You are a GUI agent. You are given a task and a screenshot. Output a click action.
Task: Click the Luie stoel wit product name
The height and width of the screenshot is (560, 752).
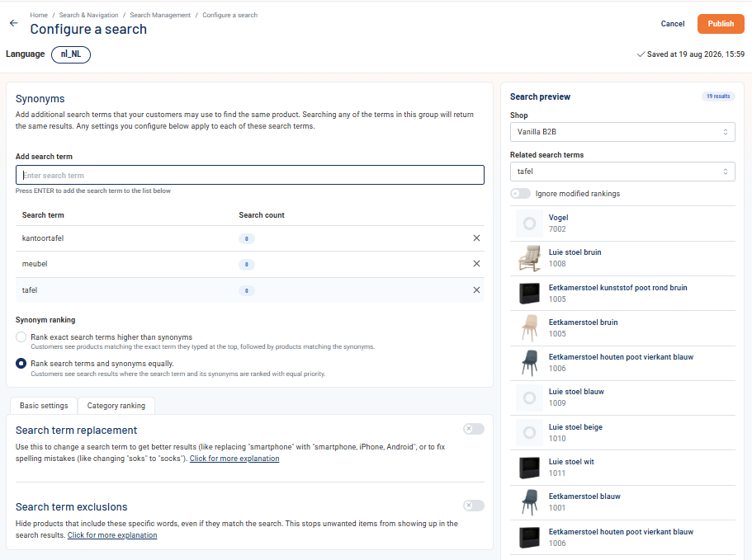(x=571, y=462)
